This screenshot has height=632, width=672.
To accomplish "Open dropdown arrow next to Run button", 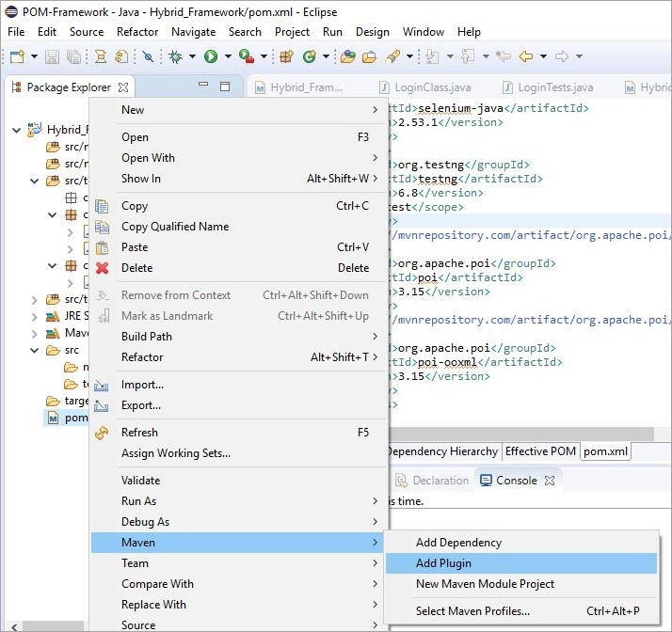I will [228, 56].
